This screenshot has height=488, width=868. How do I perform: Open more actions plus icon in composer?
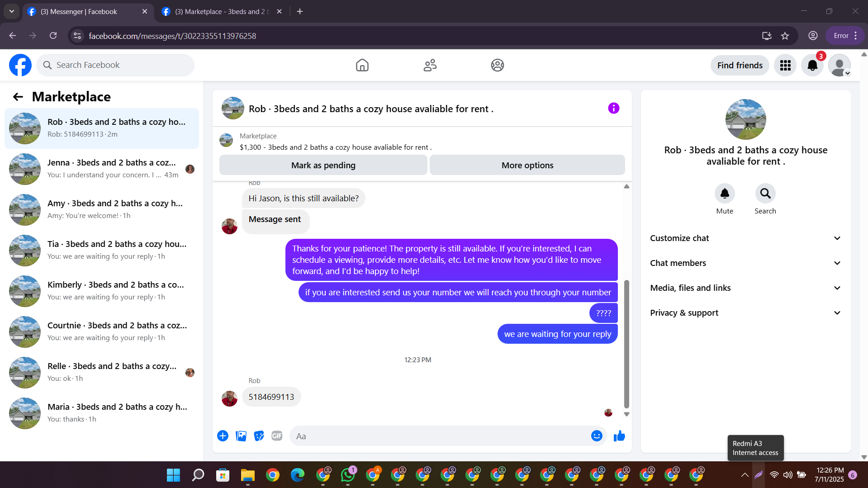click(223, 436)
